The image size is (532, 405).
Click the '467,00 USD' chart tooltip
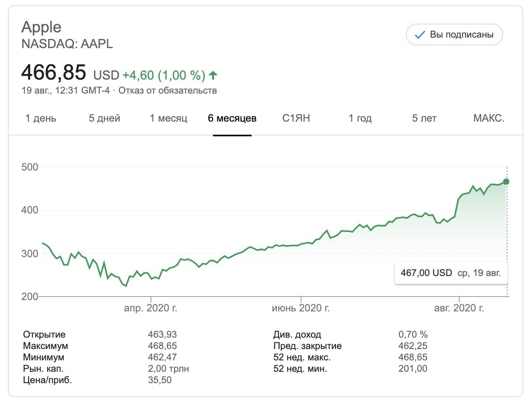(x=451, y=273)
